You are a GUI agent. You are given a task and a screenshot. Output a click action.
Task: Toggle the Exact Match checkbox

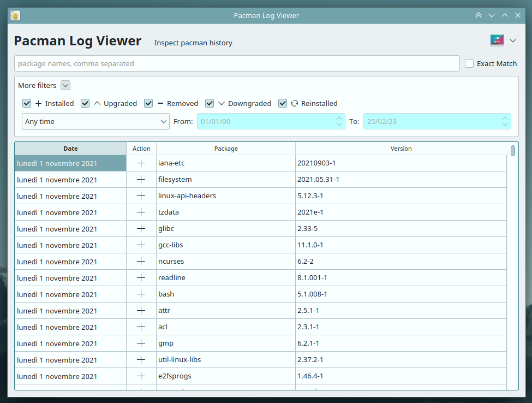coord(469,63)
